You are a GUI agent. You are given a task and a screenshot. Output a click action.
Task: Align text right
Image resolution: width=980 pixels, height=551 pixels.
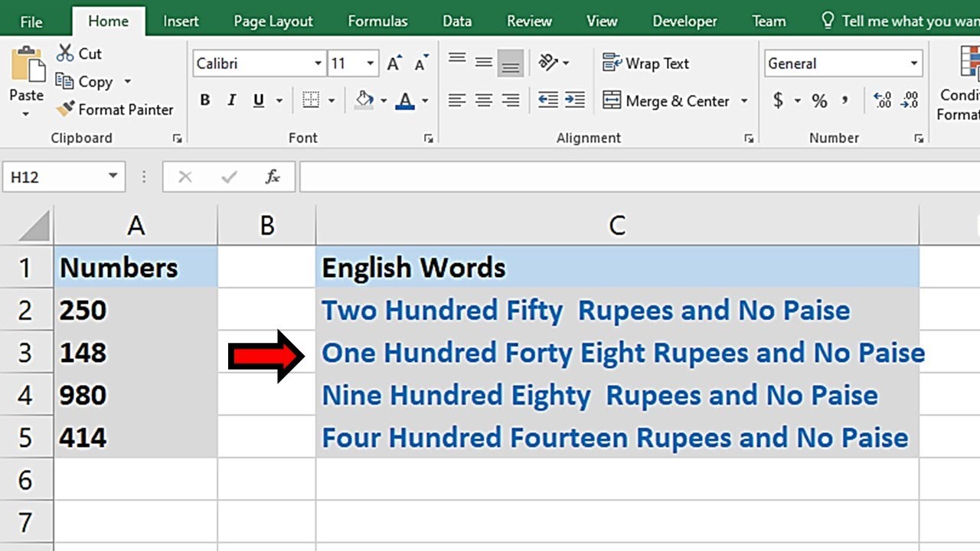[x=511, y=100]
